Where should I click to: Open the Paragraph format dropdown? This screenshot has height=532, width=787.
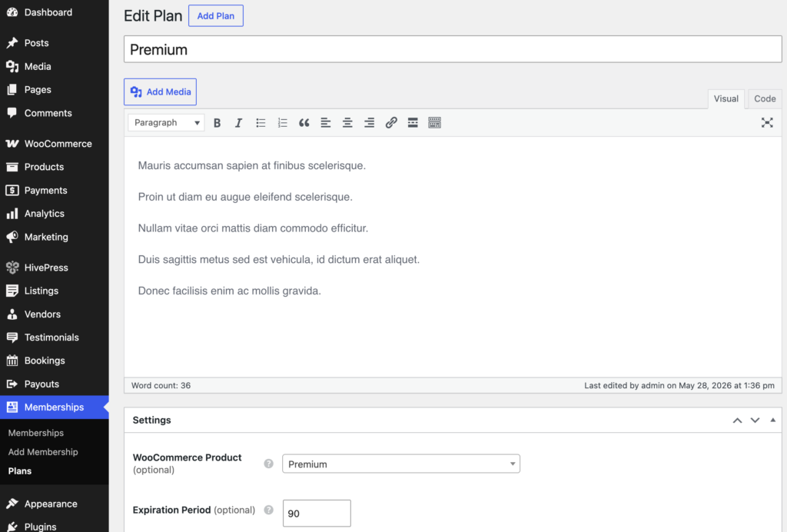166,122
